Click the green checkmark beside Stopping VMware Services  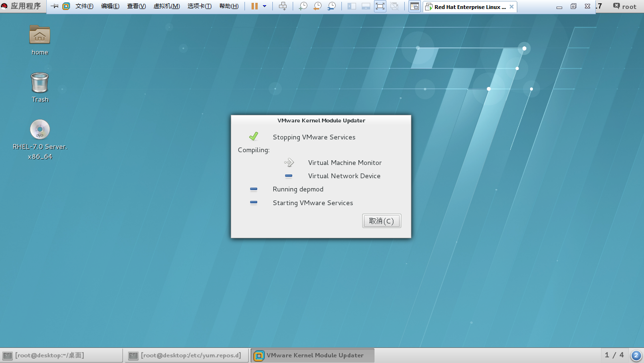tap(253, 137)
